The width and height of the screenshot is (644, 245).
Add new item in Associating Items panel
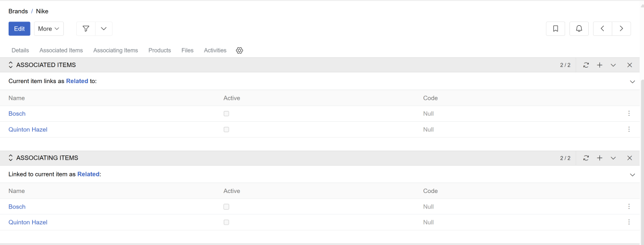click(600, 158)
